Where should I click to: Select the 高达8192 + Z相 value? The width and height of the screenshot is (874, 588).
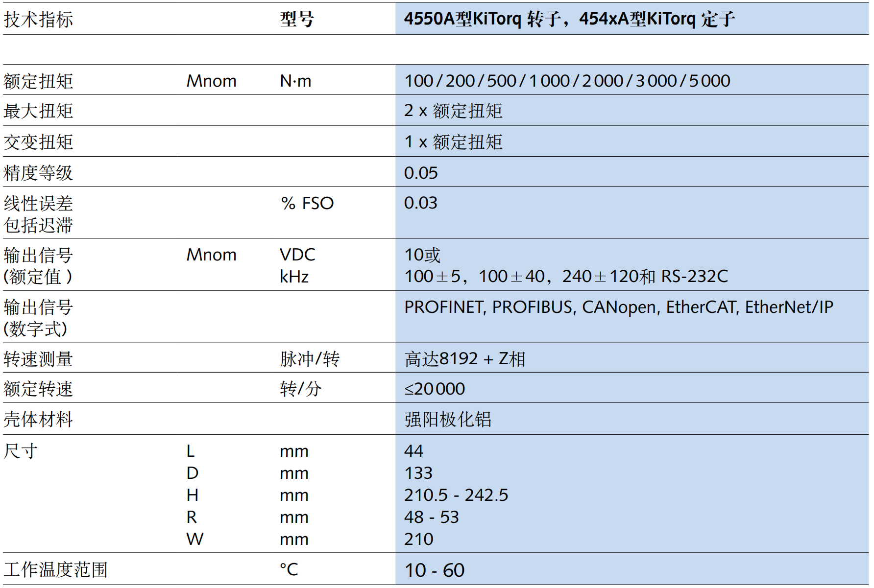click(x=464, y=359)
